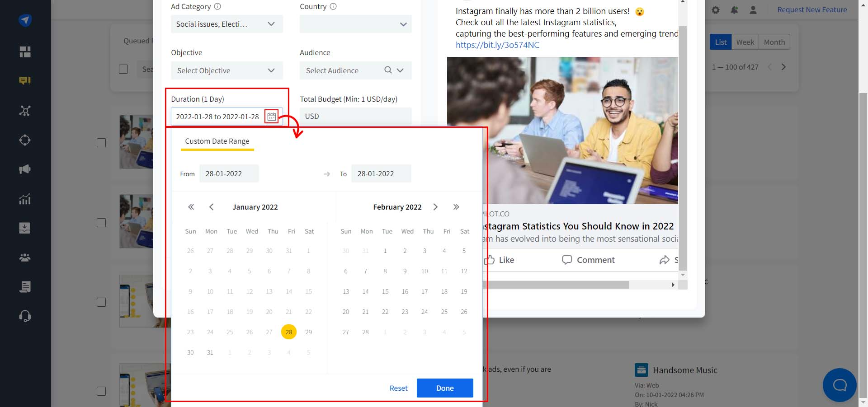Go to previous month with left chevron

coord(211,207)
